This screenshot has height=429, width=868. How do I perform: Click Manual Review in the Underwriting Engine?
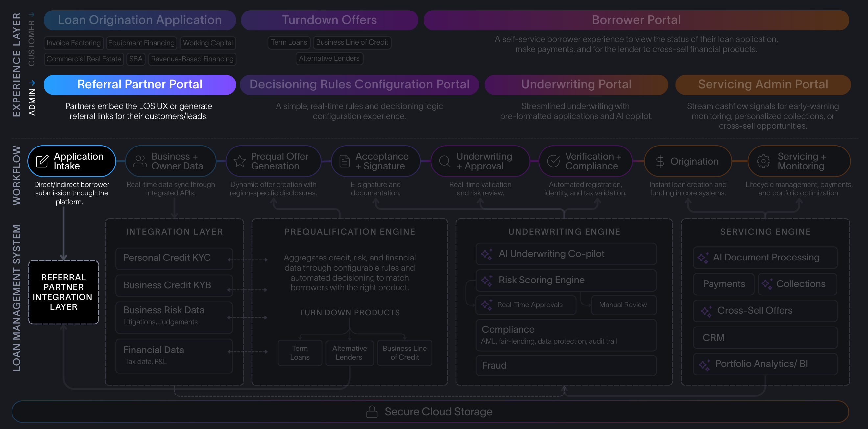(x=623, y=305)
